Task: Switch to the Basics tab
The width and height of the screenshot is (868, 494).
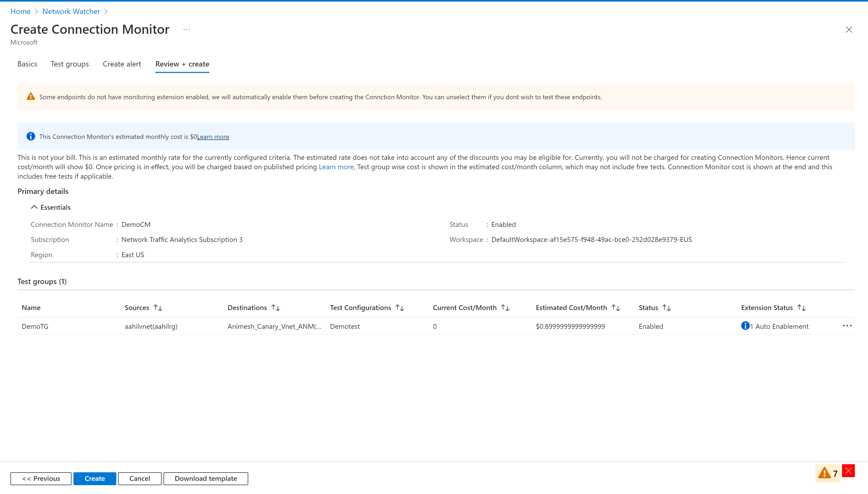Action: pos(27,64)
